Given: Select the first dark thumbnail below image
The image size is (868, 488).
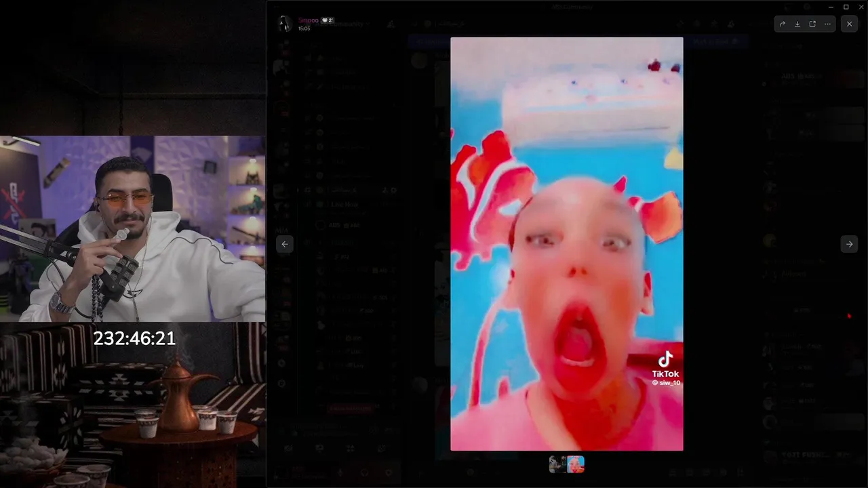Looking at the screenshot, I should tap(557, 464).
